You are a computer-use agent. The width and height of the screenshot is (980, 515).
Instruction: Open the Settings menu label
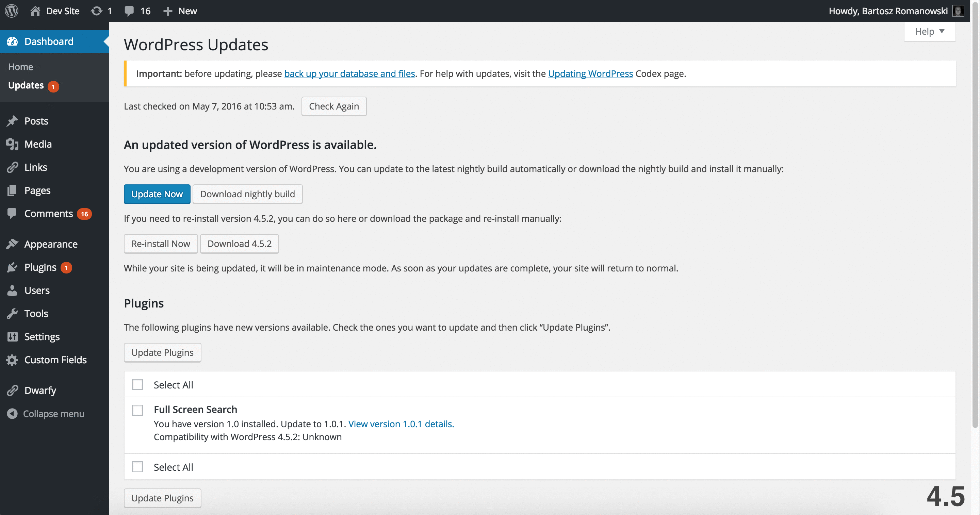[42, 337]
